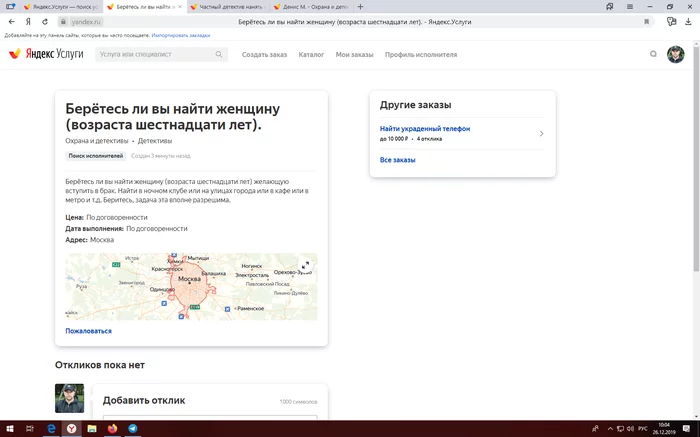
Task: Click the Yandex Services logo
Action: (x=46, y=54)
